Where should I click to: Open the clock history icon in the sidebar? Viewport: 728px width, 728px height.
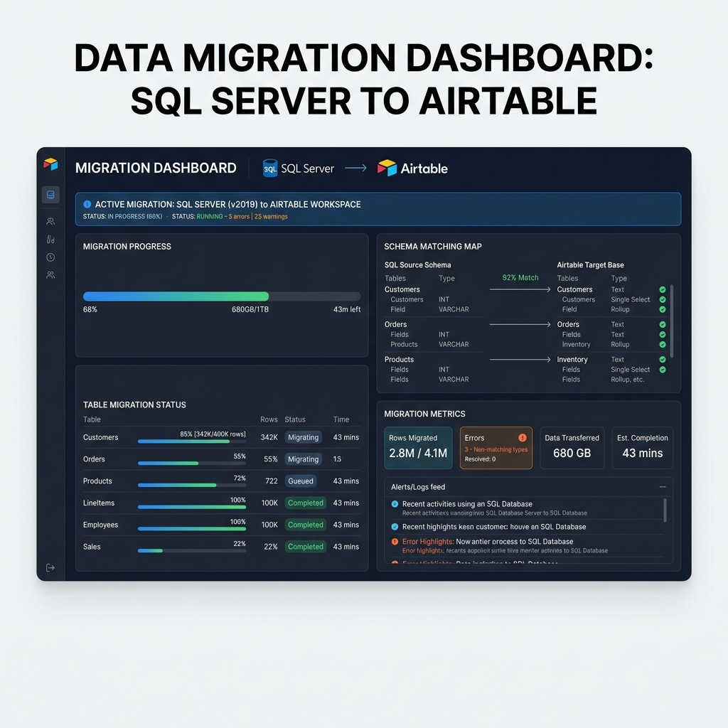click(50, 257)
